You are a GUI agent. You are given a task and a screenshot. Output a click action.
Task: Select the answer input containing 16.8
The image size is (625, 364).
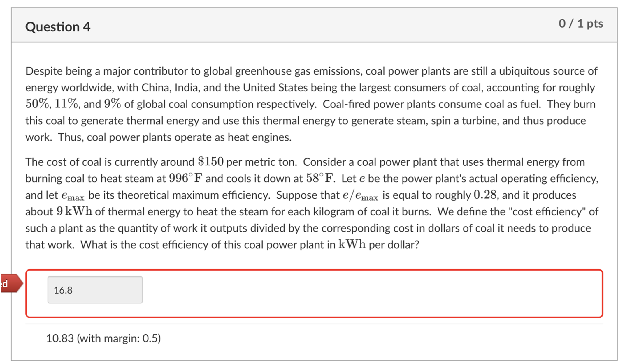tap(95, 289)
